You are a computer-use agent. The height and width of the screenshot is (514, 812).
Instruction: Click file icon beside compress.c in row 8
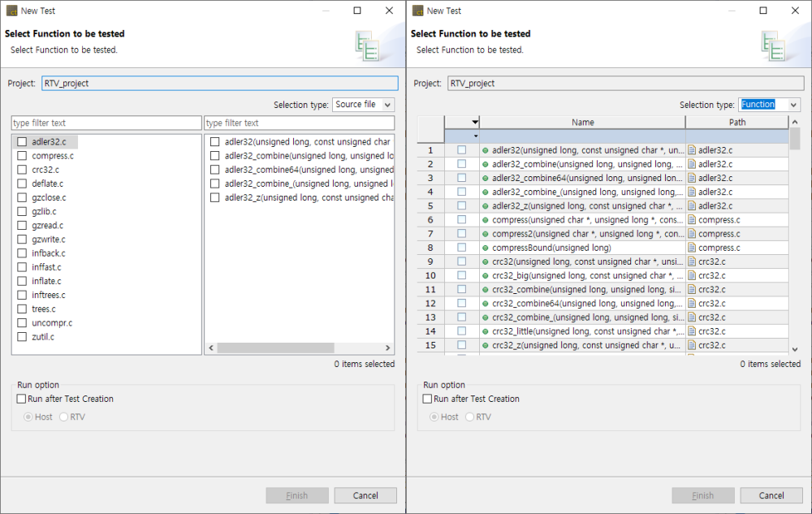[691, 248]
